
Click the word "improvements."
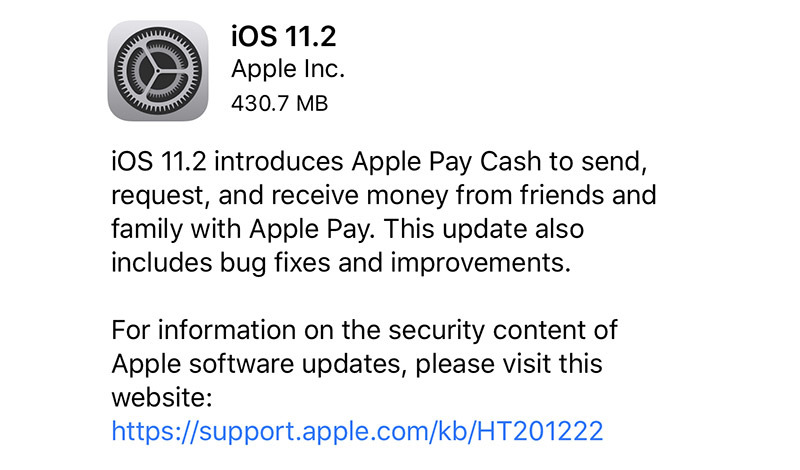(x=481, y=264)
